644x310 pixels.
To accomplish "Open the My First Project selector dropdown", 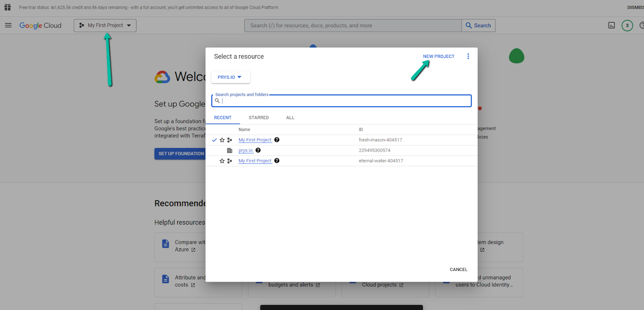I will point(105,25).
